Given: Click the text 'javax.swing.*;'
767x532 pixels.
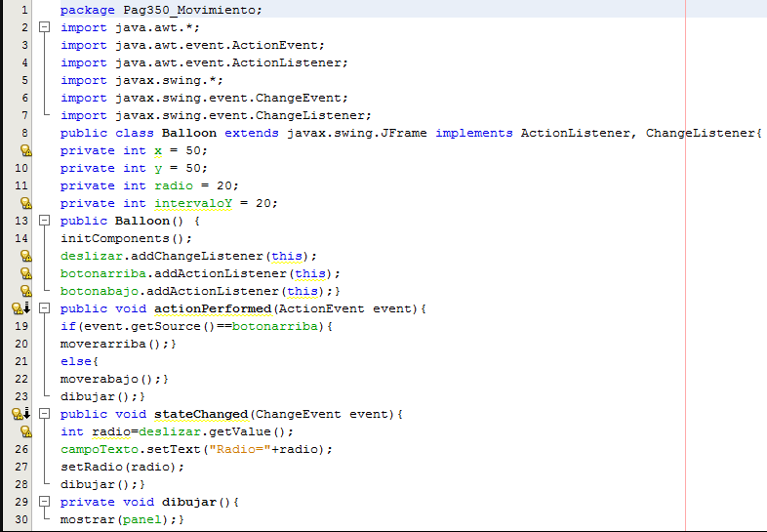Looking at the screenshot, I should tap(169, 81).
